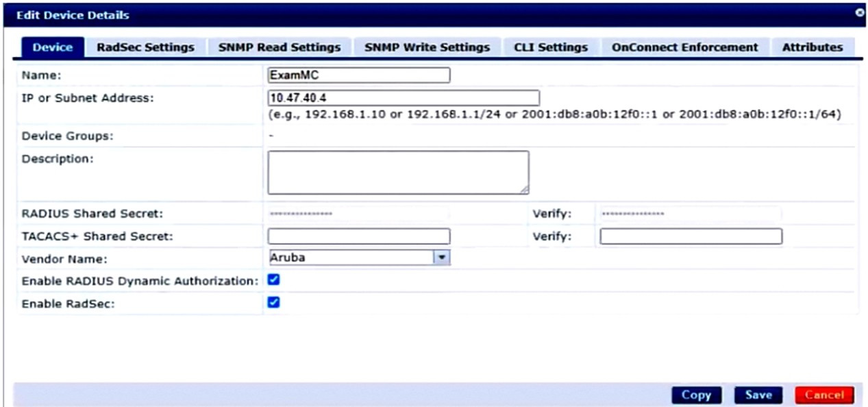The height and width of the screenshot is (407, 868).
Task: Expand the Vendor Name dropdown
Action: [442, 258]
